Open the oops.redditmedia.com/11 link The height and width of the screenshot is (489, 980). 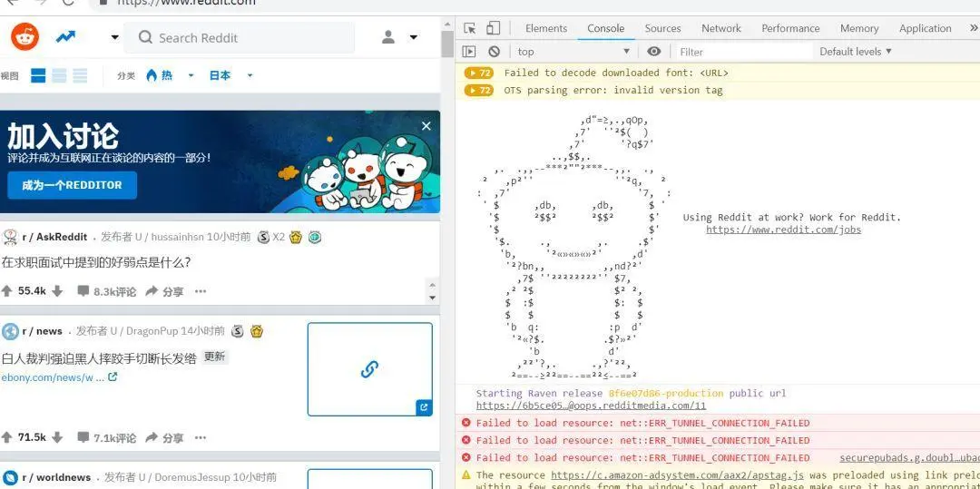tap(592, 406)
